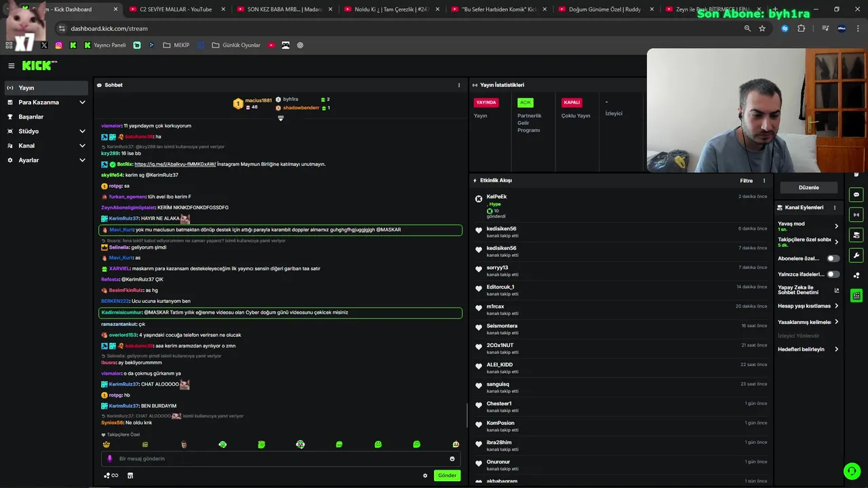
Task: Open Hesap yaşı kısıtlaması options
Action: point(808,306)
